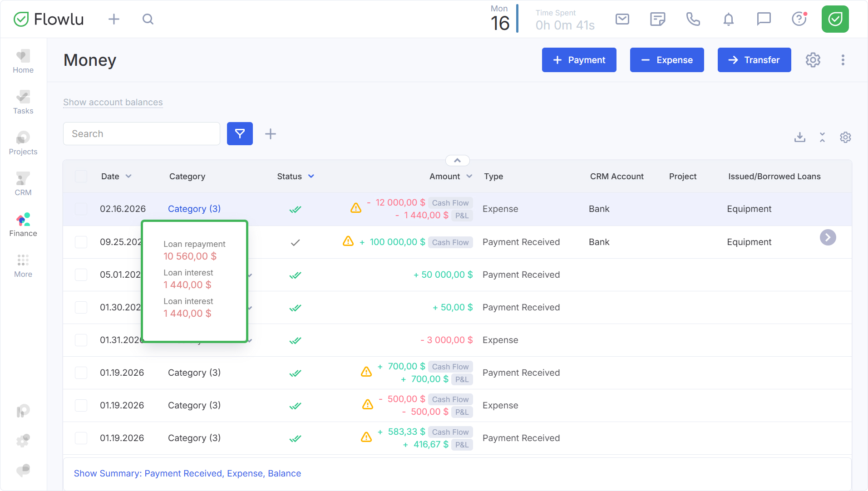Click the Show account balances link

[113, 103]
